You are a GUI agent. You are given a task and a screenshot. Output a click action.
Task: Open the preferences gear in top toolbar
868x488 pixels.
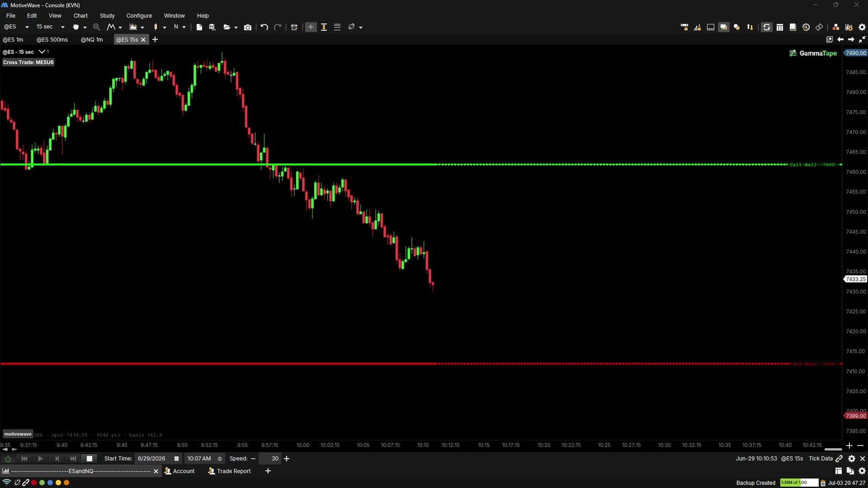click(862, 27)
